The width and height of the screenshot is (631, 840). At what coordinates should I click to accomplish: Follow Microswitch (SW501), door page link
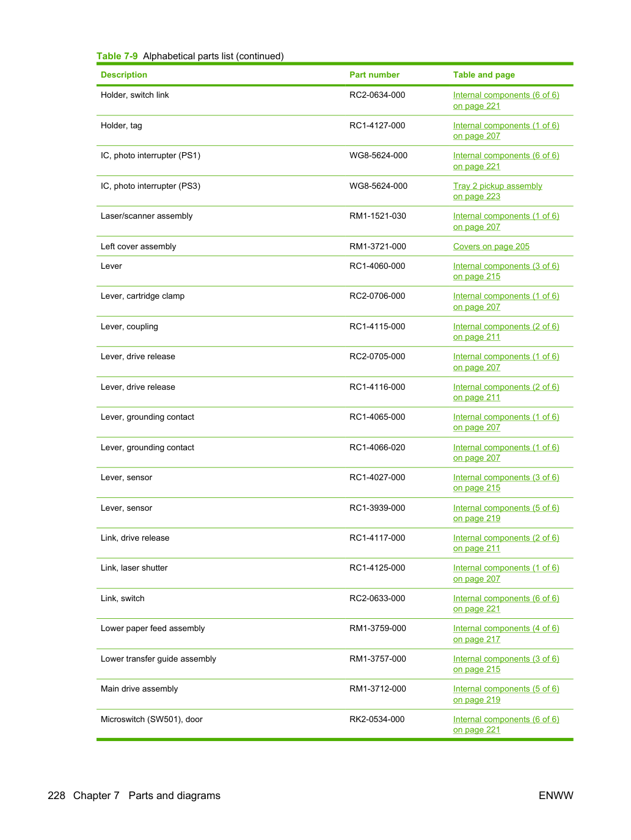pos(506,725)
